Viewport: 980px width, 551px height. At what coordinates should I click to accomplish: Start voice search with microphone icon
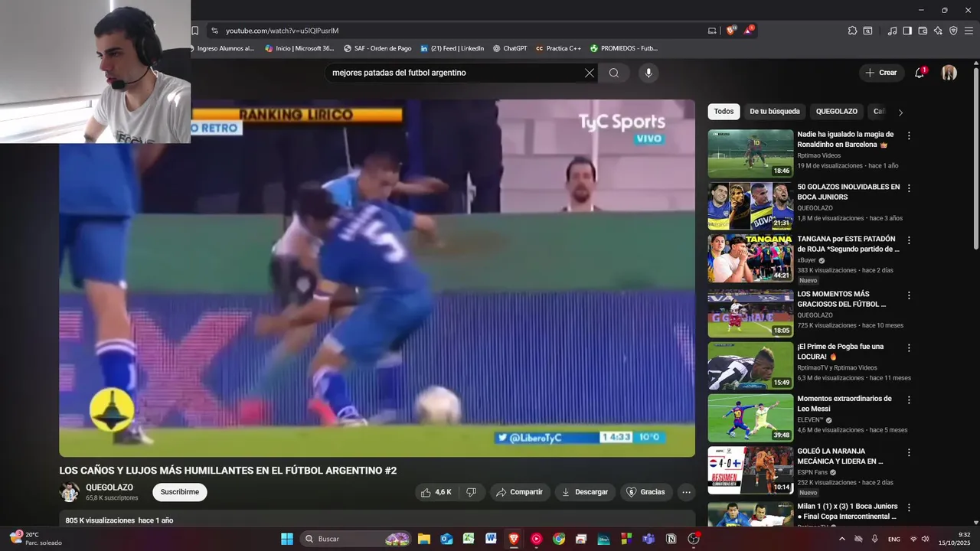click(648, 73)
